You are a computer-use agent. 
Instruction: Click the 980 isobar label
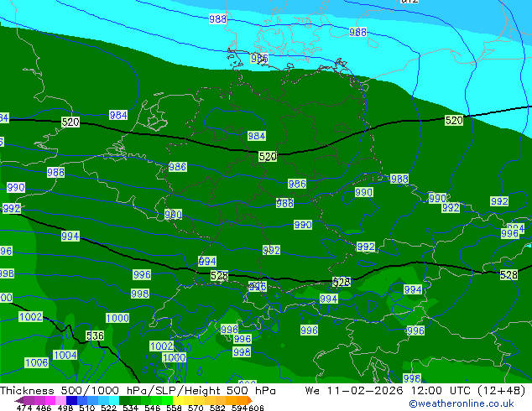click(173, 215)
